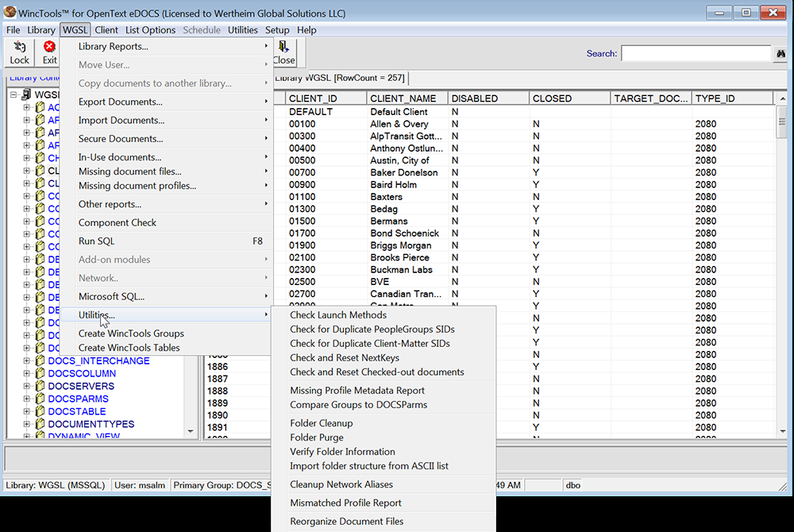
Task: Sort by the CLOSED column header
Action: (569, 98)
